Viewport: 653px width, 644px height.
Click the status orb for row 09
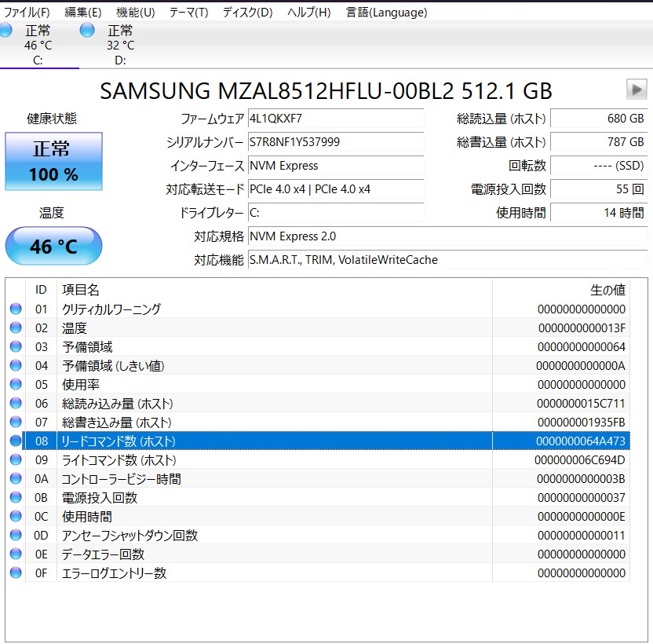[16, 459]
